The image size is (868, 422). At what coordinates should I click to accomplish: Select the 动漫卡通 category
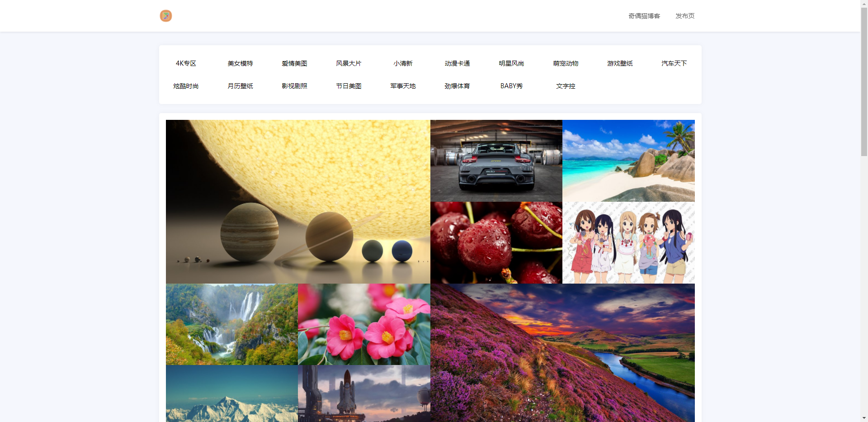coord(457,63)
